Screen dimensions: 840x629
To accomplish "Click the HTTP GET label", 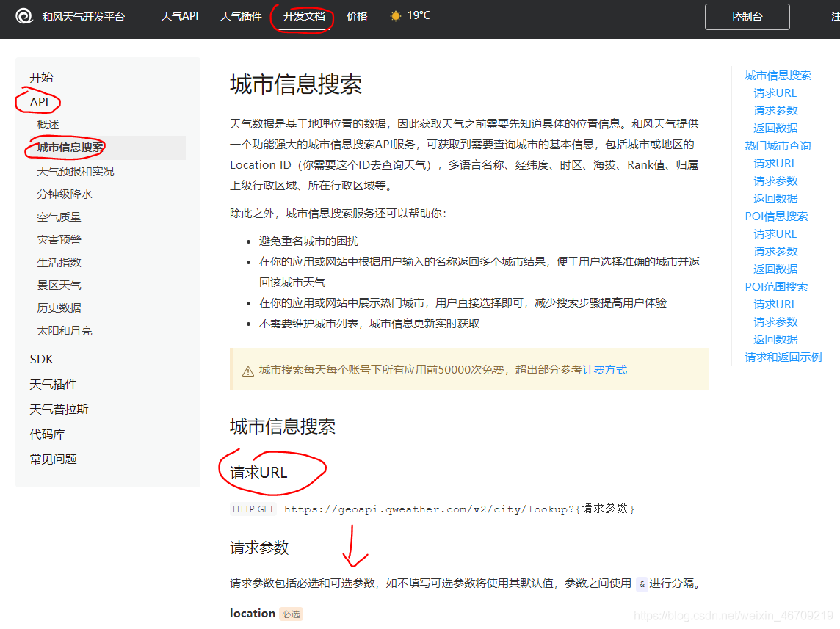I will pyautogui.click(x=253, y=509).
